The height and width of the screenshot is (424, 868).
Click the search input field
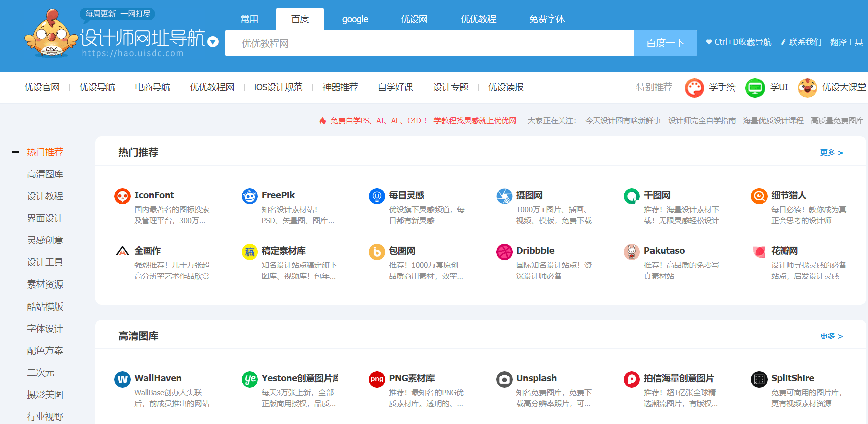pos(429,43)
